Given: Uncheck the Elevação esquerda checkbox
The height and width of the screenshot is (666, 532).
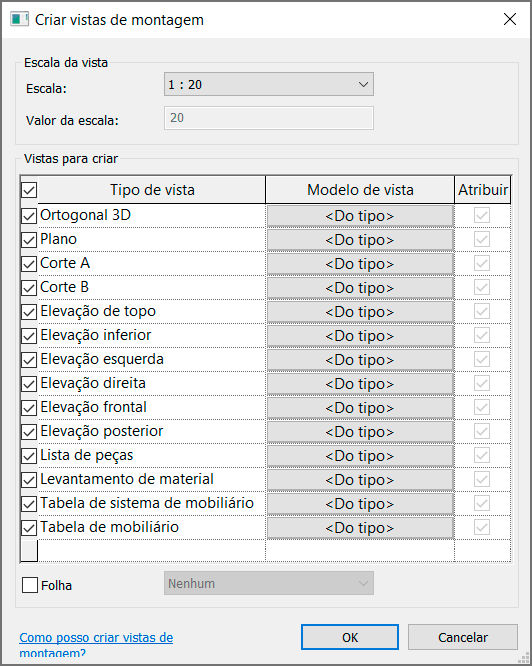Looking at the screenshot, I should click(x=29, y=360).
